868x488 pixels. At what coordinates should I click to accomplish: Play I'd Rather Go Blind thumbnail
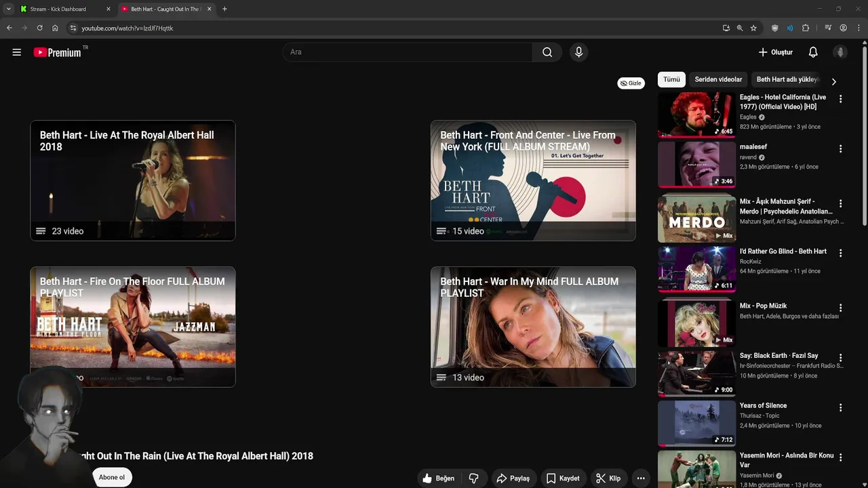pyautogui.click(x=696, y=269)
